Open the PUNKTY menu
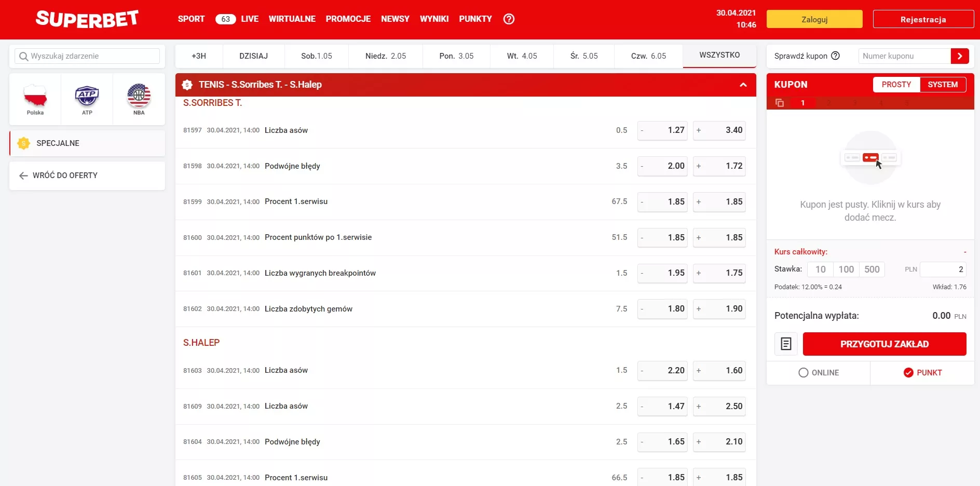This screenshot has width=980, height=486. click(x=475, y=19)
